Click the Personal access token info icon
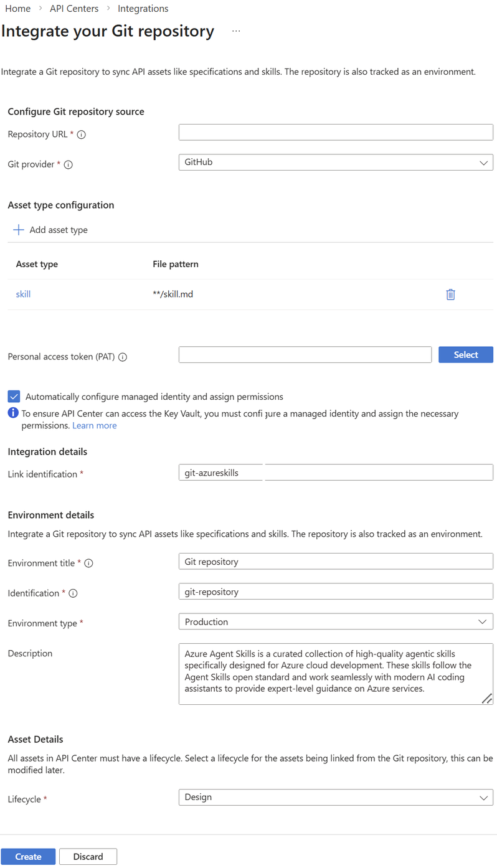Image resolution: width=497 pixels, height=868 pixels. click(x=123, y=357)
